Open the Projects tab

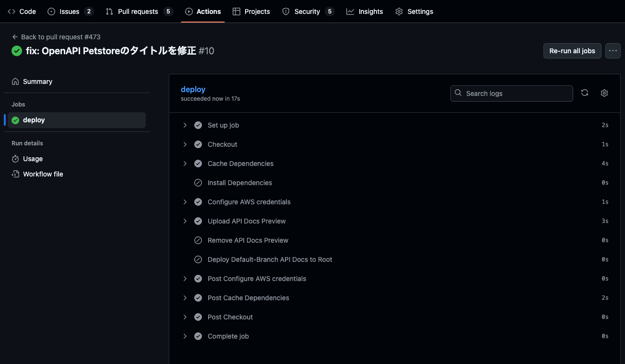[251, 12]
